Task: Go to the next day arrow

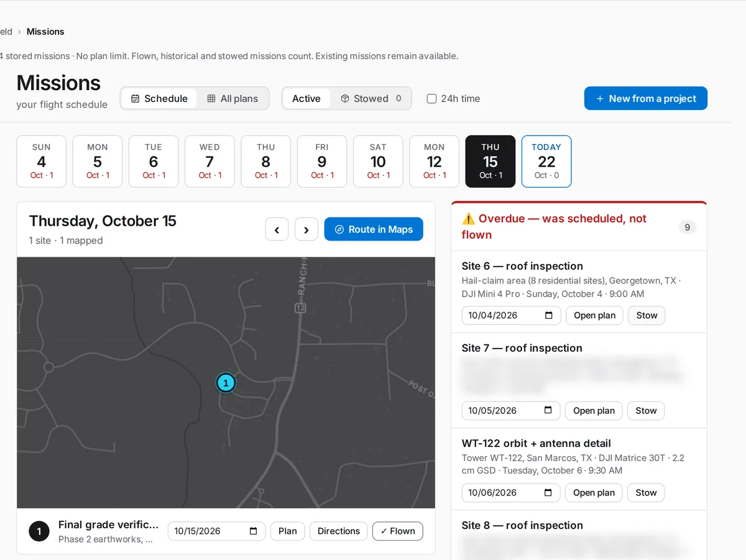Action: coord(306,229)
